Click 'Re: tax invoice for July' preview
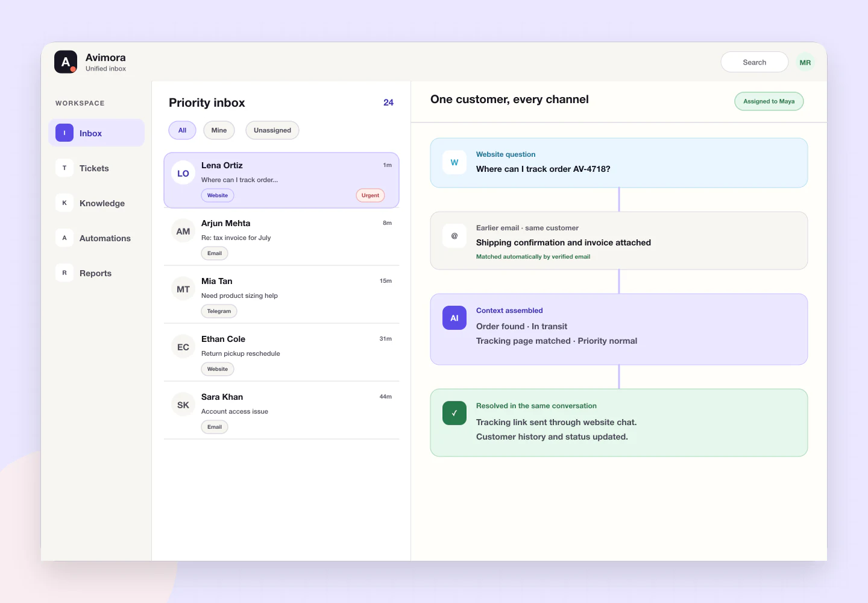Image resolution: width=868 pixels, height=603 pixels. (236, 238)
